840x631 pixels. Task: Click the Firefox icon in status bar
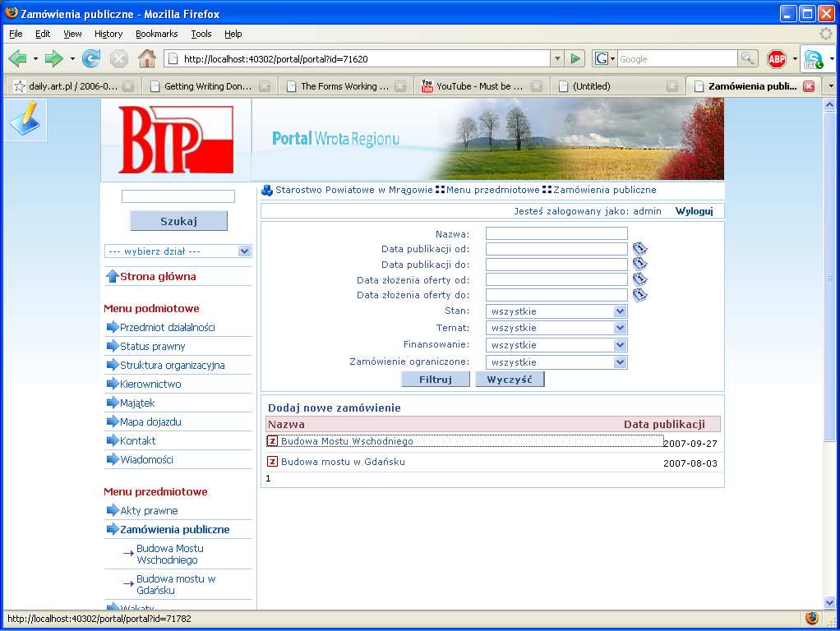(811, 618)
